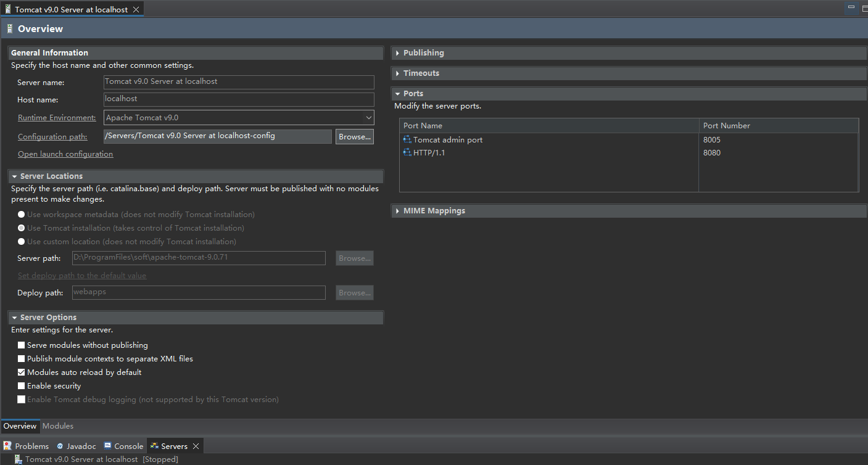Open the Console view tab
The image size is (868, 465).
pyautogui.click(x=123, y=446)
